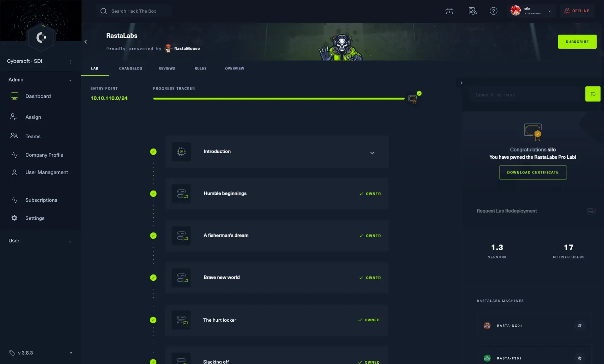Select the Dashboard icon in the Admin sidebar
The height and width of the screenshot is (364, 604).
(14, 96)
